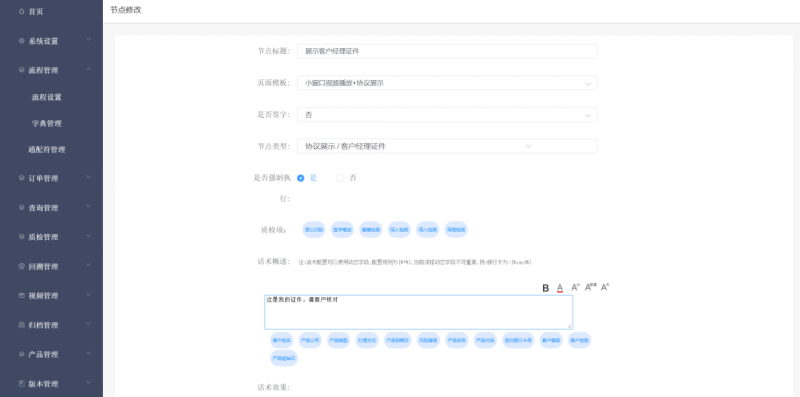Open the 节点类型 cascader dropdown
Viewport: 800px width, 397px height.
(x=447, y=146)
